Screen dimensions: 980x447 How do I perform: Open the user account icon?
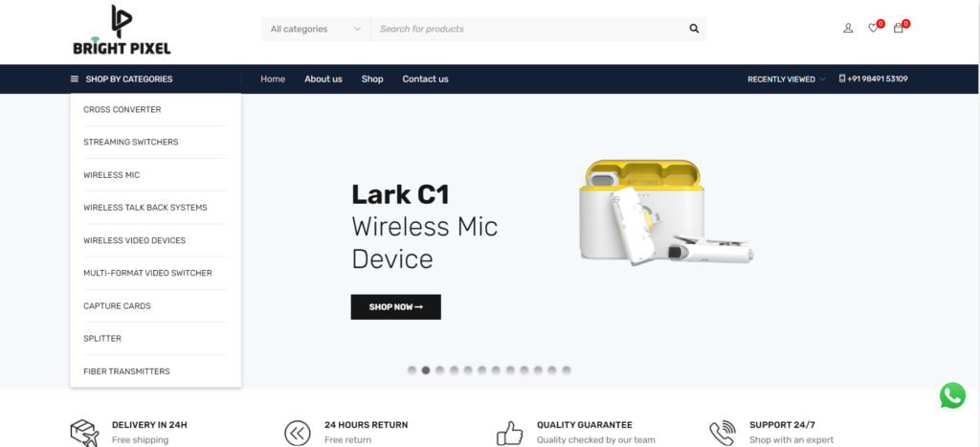tap(848, 28)
